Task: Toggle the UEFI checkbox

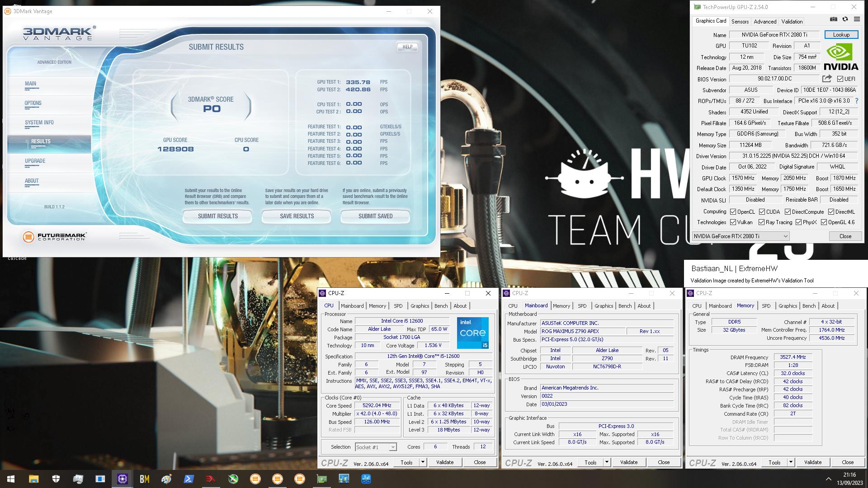Action: coord(840,79)
